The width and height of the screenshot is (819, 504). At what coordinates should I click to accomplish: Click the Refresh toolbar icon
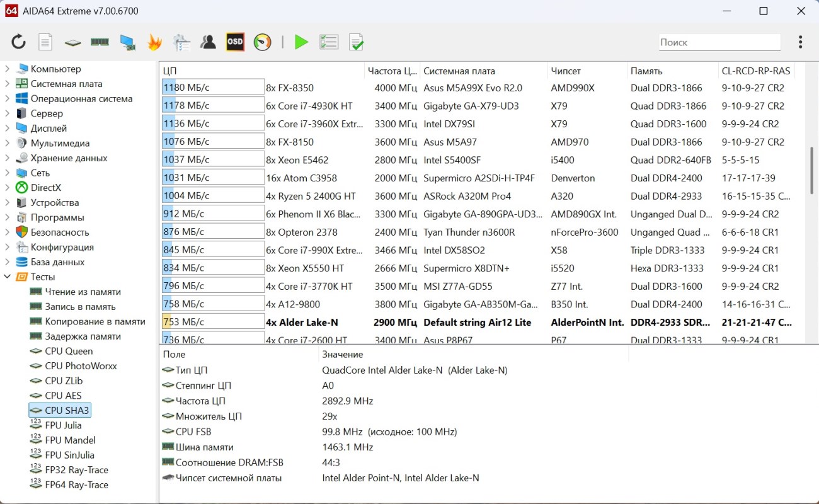coord(18,42)
